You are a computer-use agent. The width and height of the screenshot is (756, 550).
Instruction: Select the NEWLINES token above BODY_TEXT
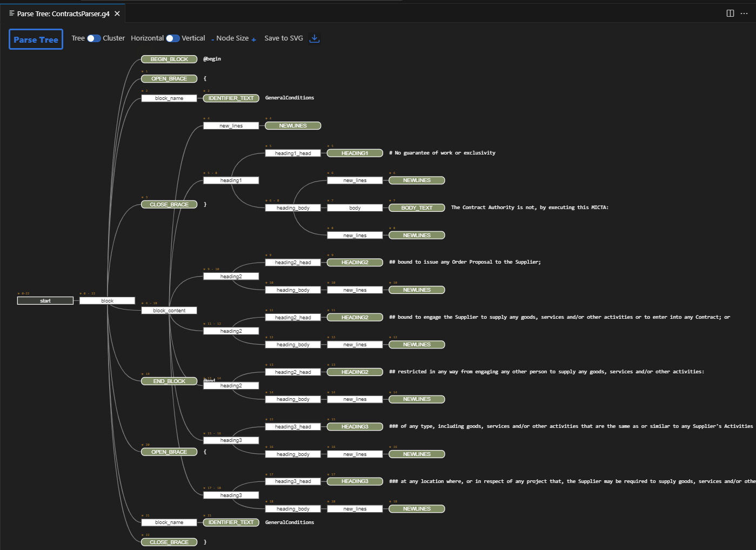pyautogui.click(x=417, y=180)
